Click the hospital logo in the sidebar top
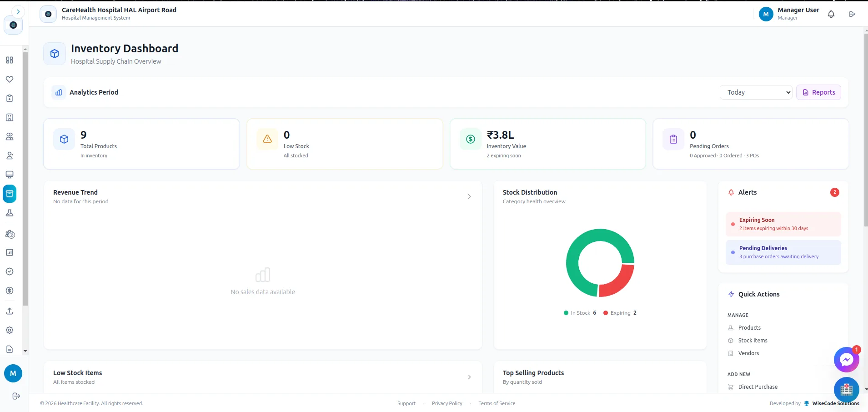This screenshot has width=868, height=412. [13, 25]
